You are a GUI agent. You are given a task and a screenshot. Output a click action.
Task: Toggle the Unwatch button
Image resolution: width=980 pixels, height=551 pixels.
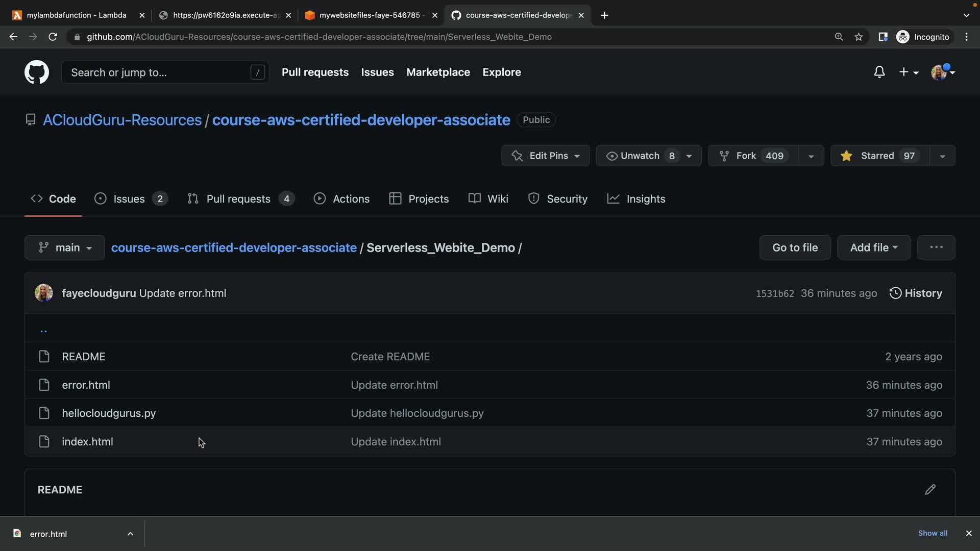click(x=640, y=156)
